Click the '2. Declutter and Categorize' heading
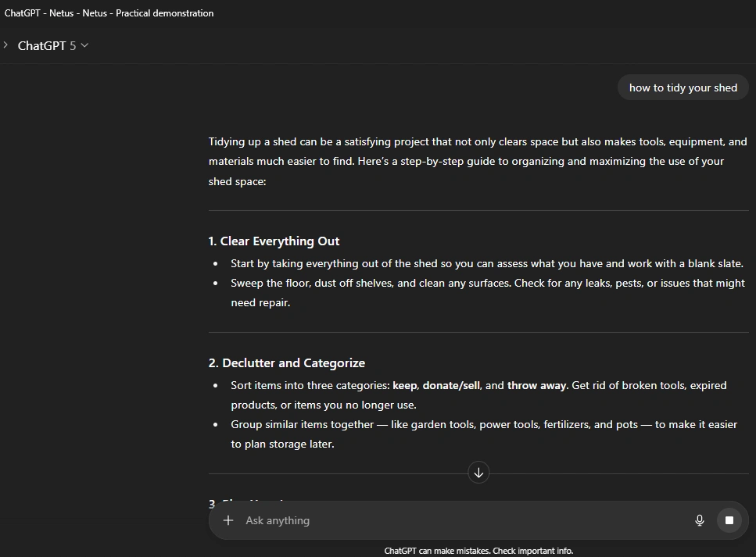The image size is (756, 557). pos(286,363)
